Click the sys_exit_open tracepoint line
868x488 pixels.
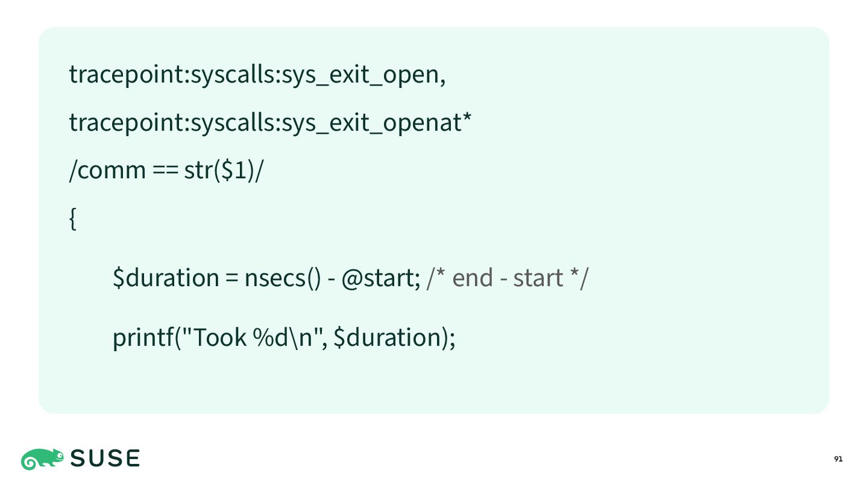click(x=257, y=75)
